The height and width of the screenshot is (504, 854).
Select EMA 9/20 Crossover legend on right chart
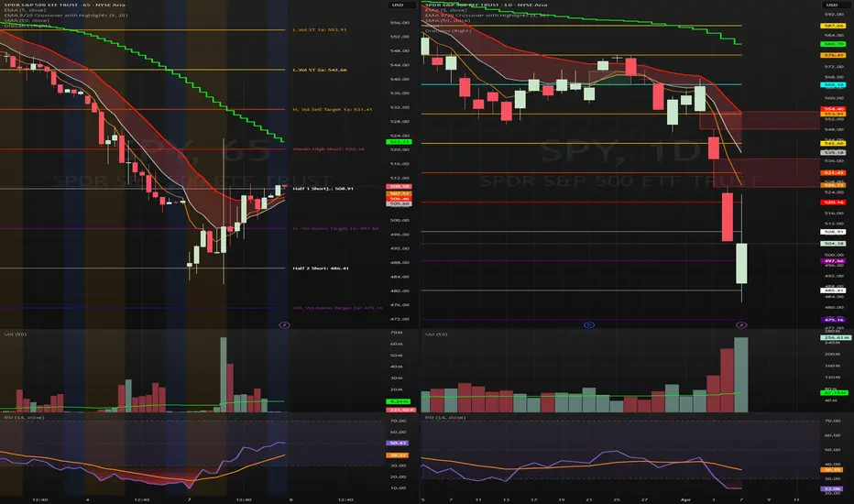point(487,16)
